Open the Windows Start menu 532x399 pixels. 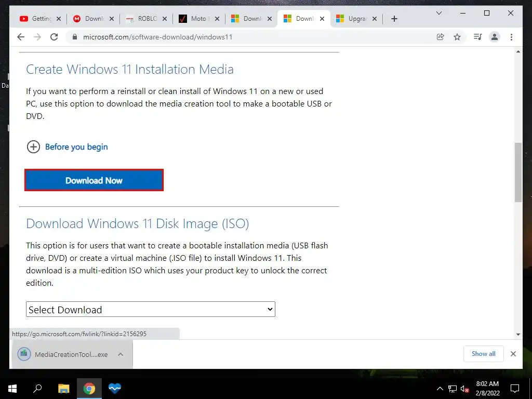click(x=12, y=389)
